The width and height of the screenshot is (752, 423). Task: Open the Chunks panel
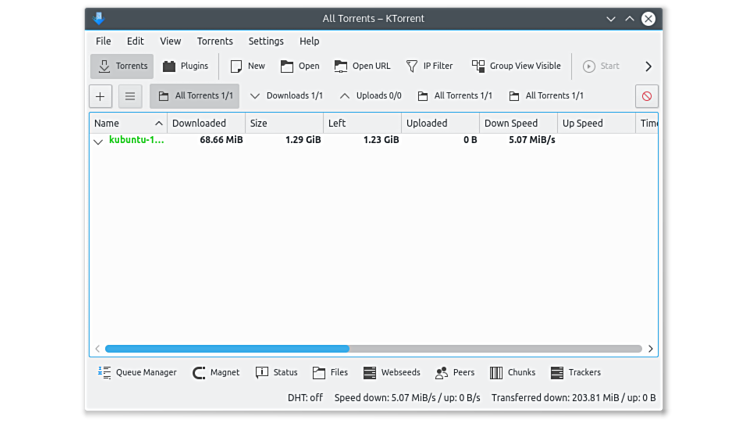coord(512,372)
